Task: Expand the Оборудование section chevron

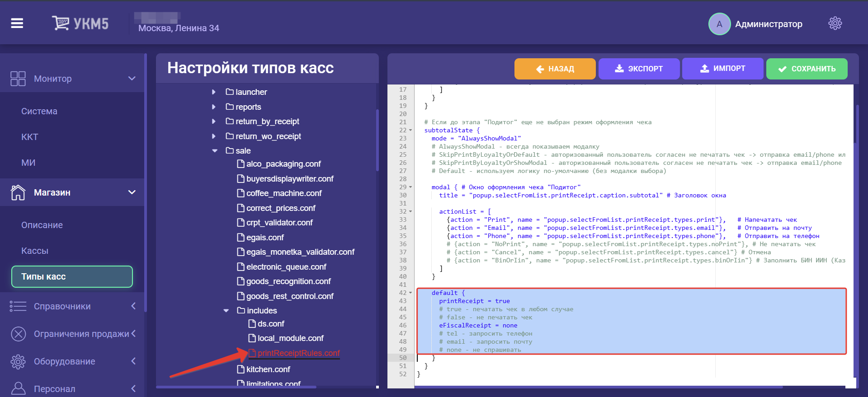Action: point(133,361)
